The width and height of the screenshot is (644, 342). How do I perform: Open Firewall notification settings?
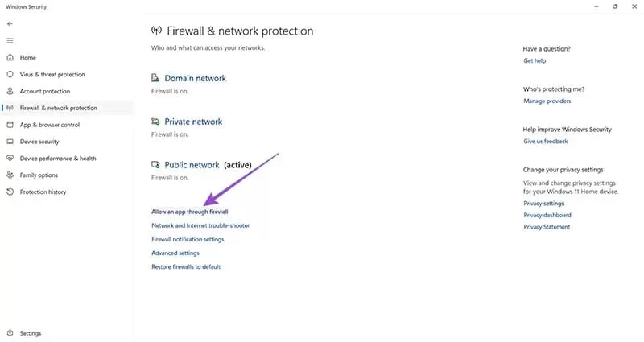point(188,239)
